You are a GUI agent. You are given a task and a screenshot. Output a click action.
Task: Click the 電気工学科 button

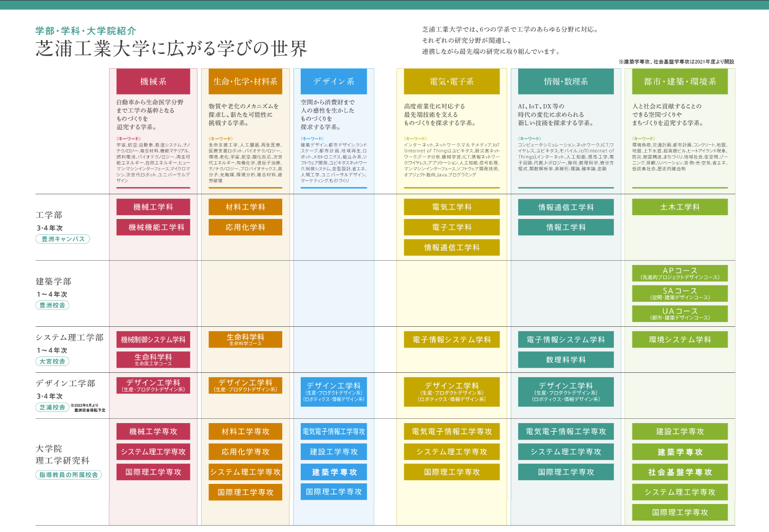[x=451, y=207]
